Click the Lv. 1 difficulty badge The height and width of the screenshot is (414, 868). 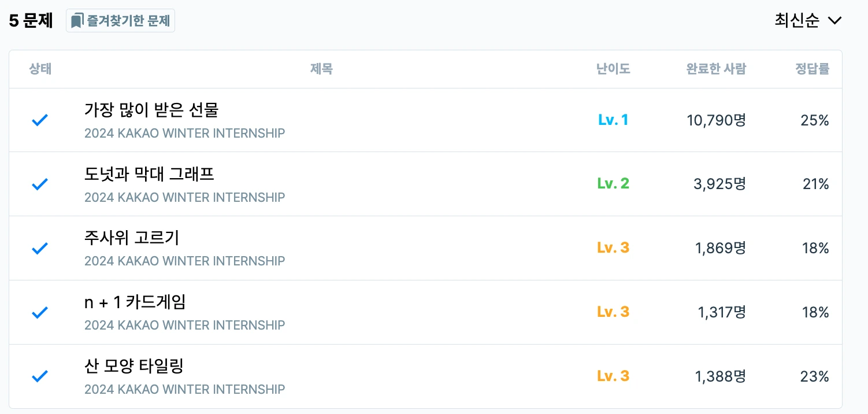(x=613, y=120)
